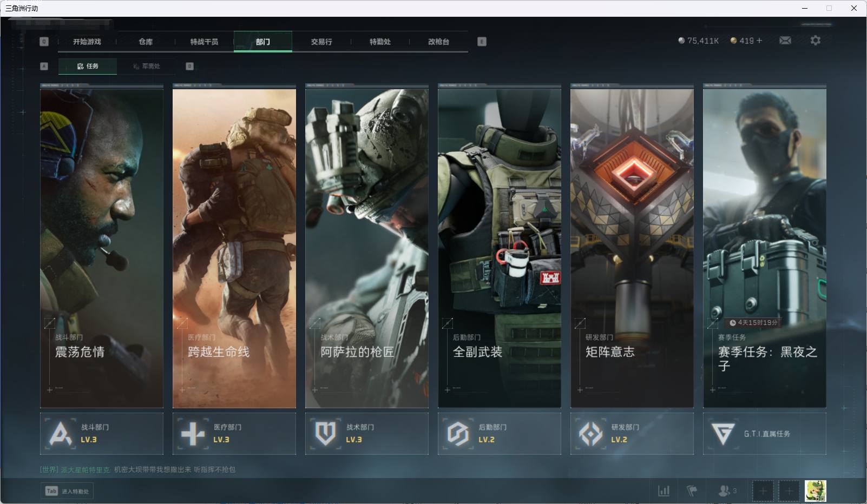Click the 419 currency balance

(742, 41)
